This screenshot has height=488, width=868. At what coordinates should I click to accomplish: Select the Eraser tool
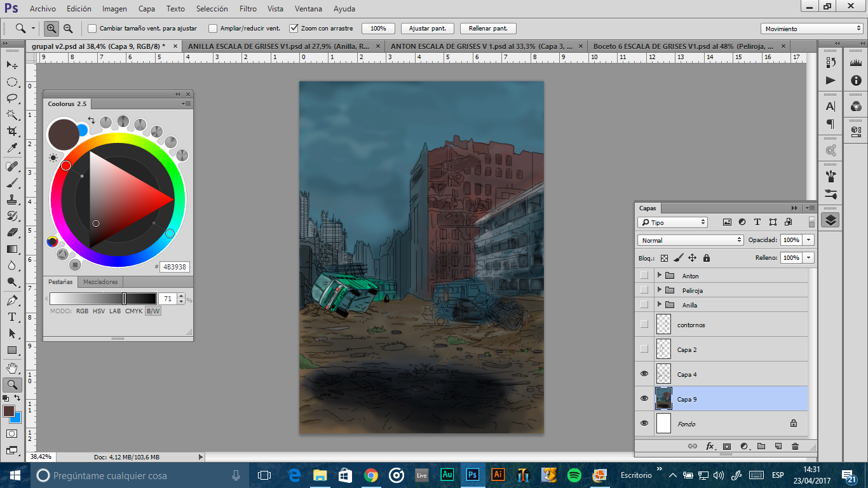pyautogui.click(x=12, y=233)
